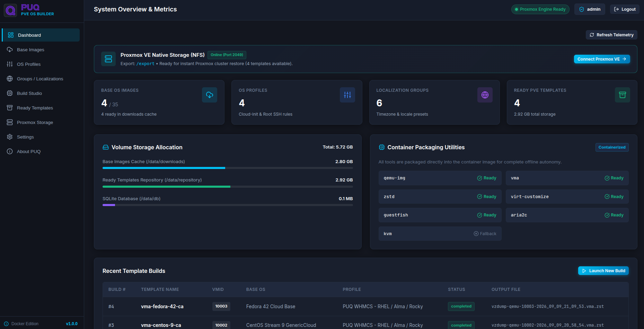
Task: Click the shield icon next to admin
Action: click(582, 9)
